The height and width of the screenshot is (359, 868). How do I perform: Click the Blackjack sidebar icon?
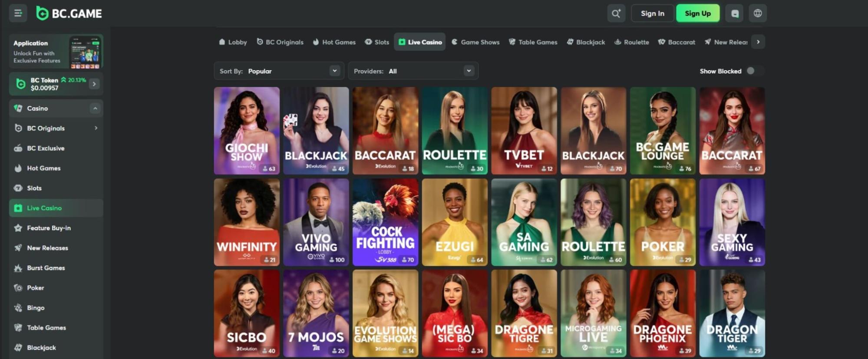(x=18, y=348)
